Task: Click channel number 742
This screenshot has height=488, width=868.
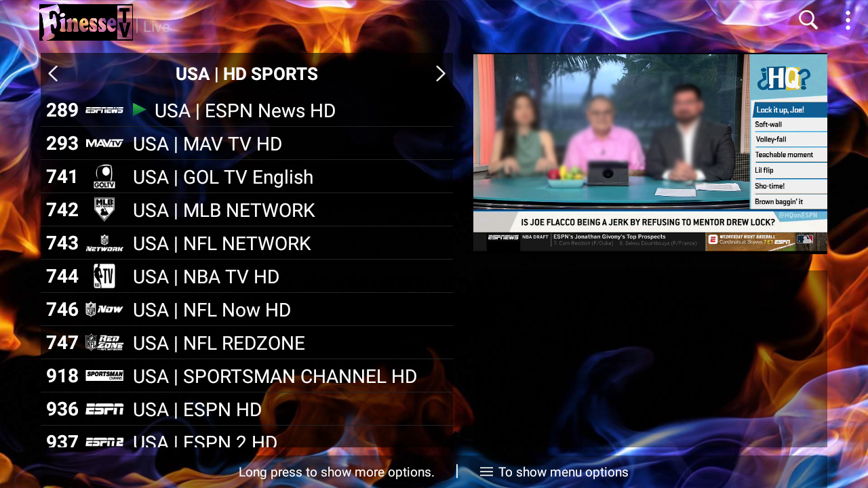Action: click(x=62, y=209)
